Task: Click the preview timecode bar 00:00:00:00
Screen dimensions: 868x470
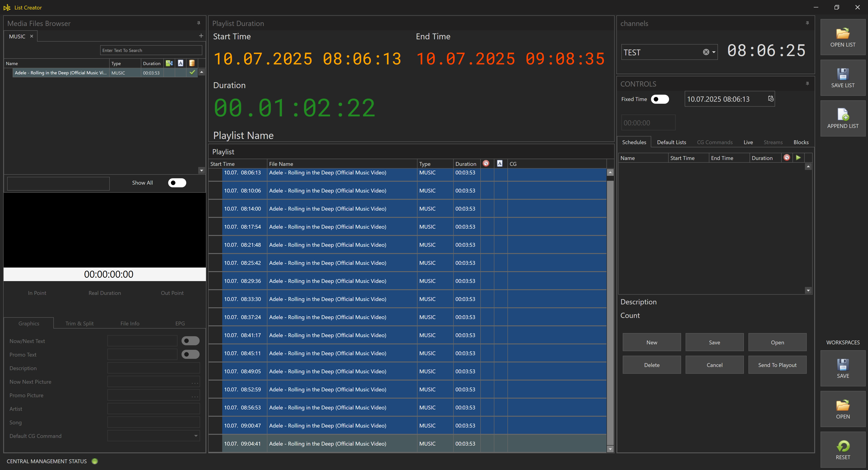Action: (x=105, y=274)
